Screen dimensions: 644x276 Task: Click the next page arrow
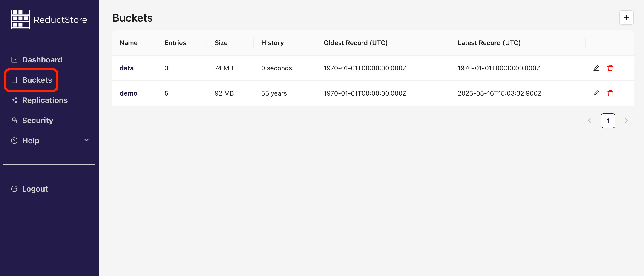point(626,121)
